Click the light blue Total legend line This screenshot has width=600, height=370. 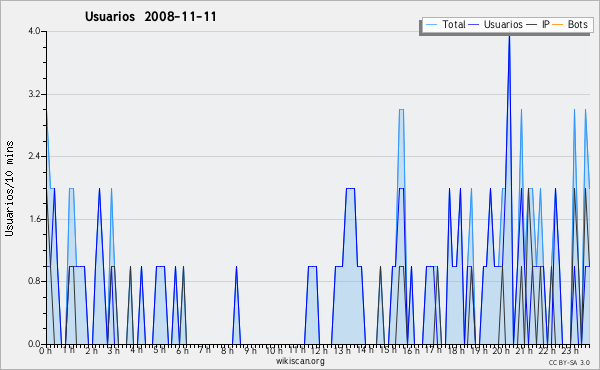point(431,25)
